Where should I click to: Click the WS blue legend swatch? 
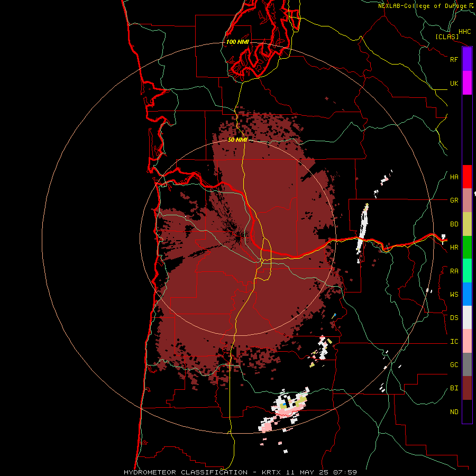tap(467, 294)
